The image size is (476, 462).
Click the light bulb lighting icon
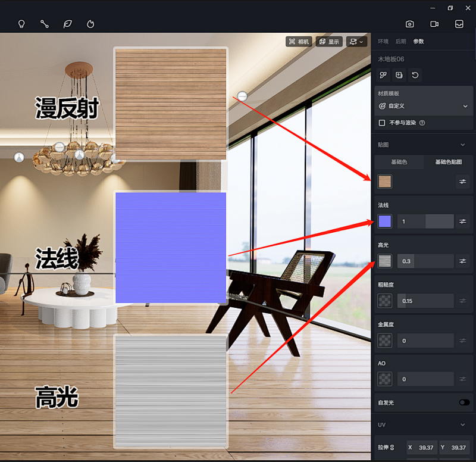[21, 24]
